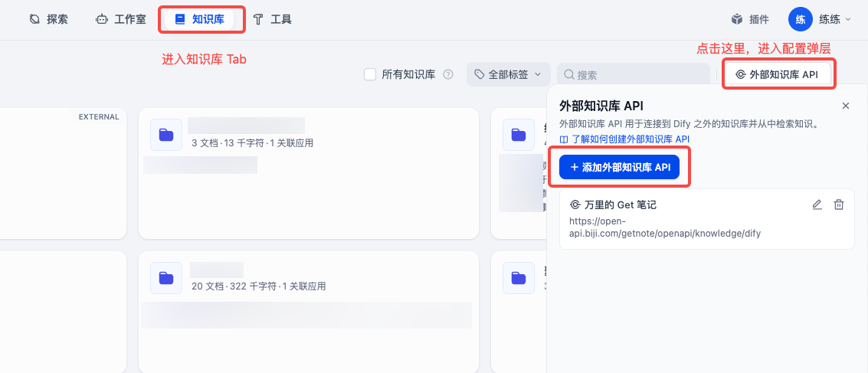Open the knowledge card with 3 文档
Viewport: 868px width, 373px height.
[308, 173]
